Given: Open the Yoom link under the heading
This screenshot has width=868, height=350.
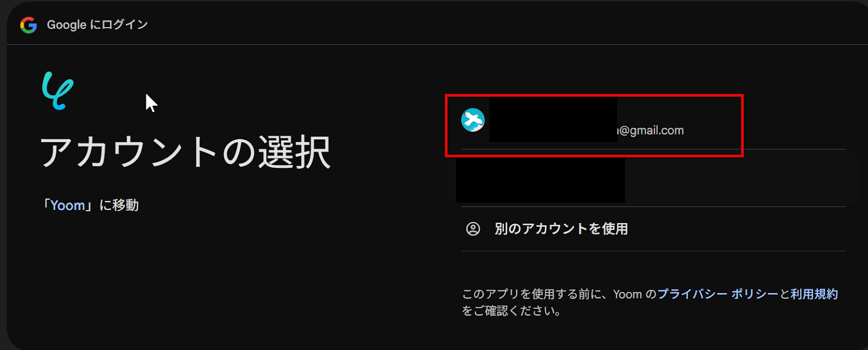Looking at the screenshot, I should click(x=68, y=206).
